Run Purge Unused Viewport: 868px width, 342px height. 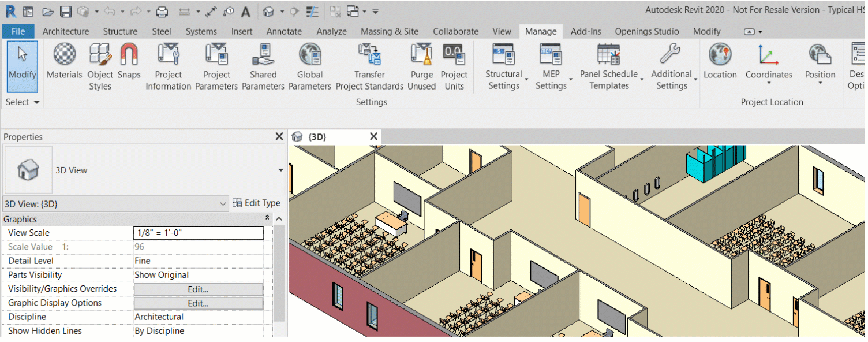tap(421, 60)
